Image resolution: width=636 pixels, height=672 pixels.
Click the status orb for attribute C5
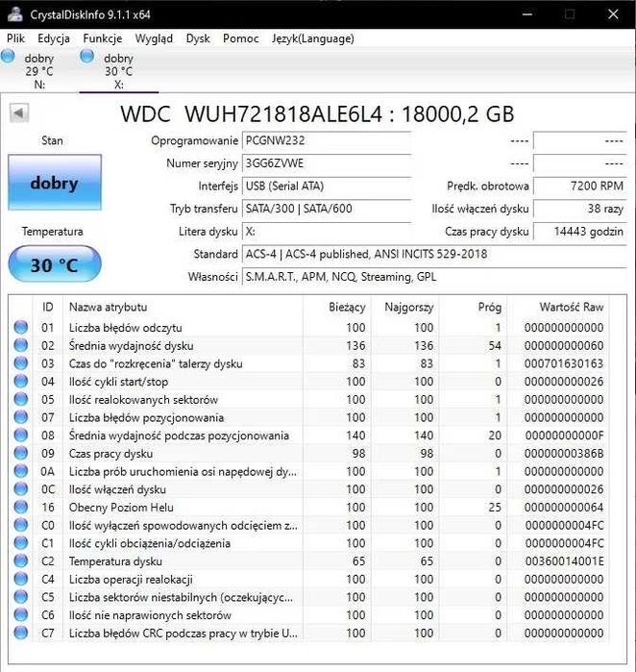coord(20,597)
